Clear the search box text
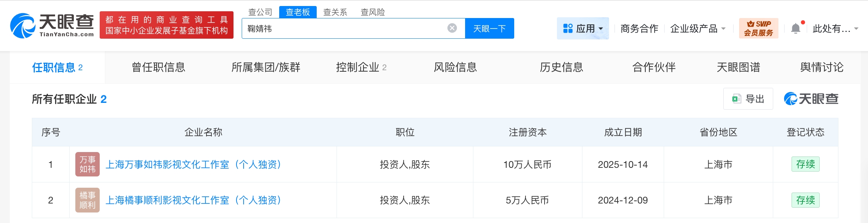Screen dimensions: 868x223 click(x=452, y=28)
